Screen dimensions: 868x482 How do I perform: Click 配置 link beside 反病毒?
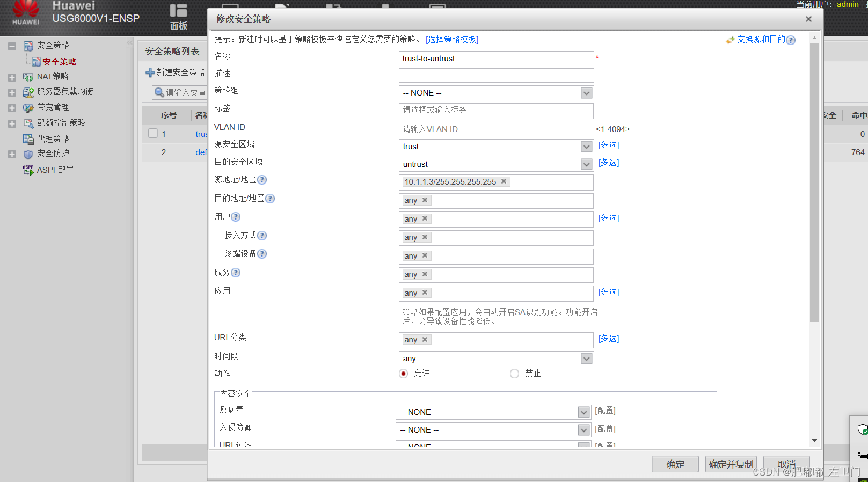tap(605, 411)
